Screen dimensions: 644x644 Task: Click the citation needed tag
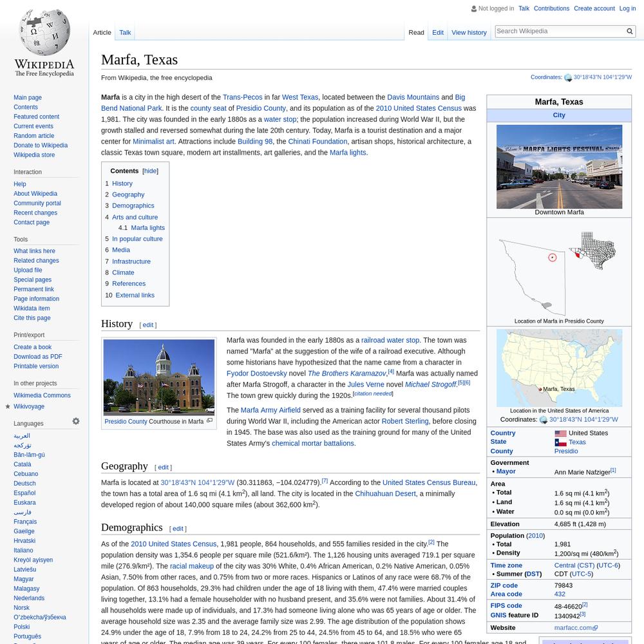pyautogui.click(x=373, y=393)
